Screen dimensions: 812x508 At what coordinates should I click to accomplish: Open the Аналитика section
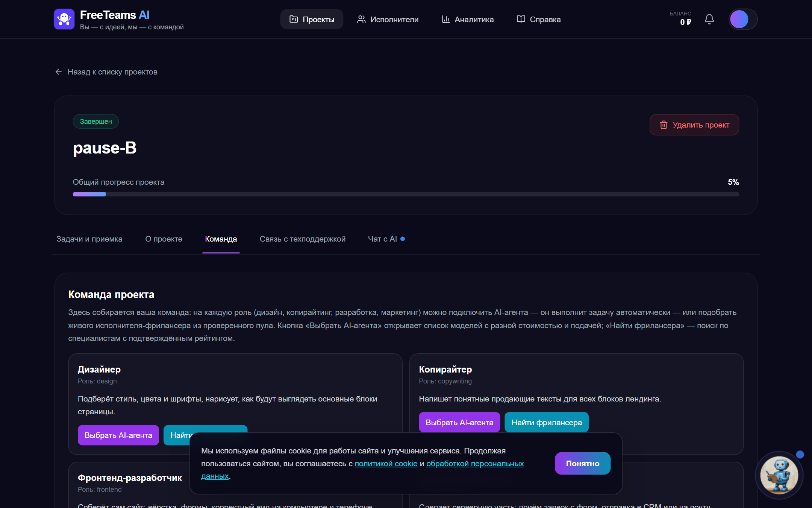[x=468, y=19]
